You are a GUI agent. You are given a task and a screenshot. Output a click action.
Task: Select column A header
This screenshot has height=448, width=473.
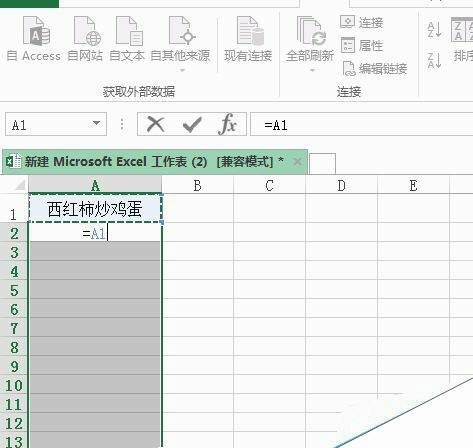(95, 185)
